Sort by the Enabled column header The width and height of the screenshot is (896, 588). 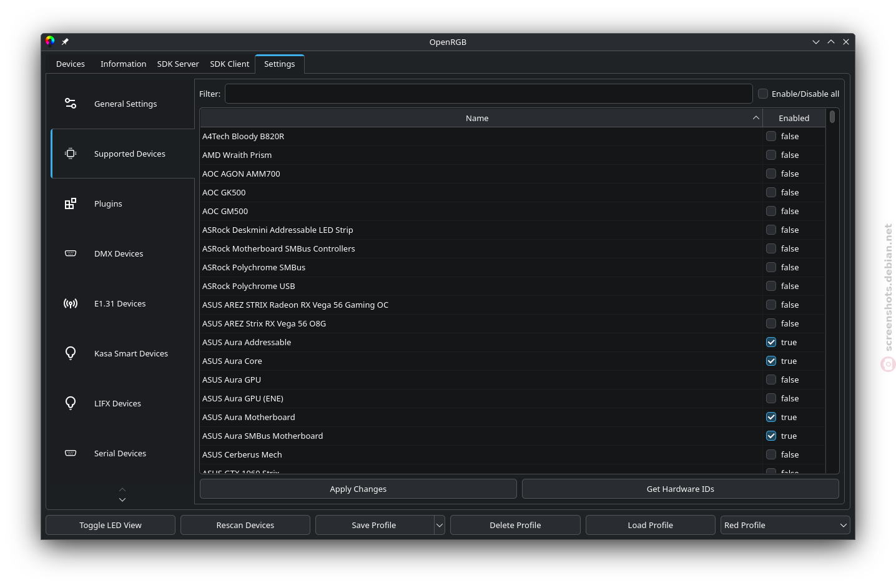[x=794, y=118]
